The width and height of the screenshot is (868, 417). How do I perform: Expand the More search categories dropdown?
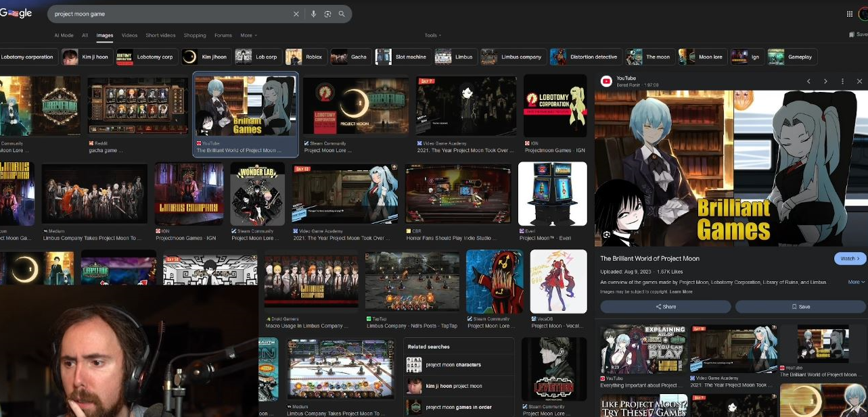point(248,35)
